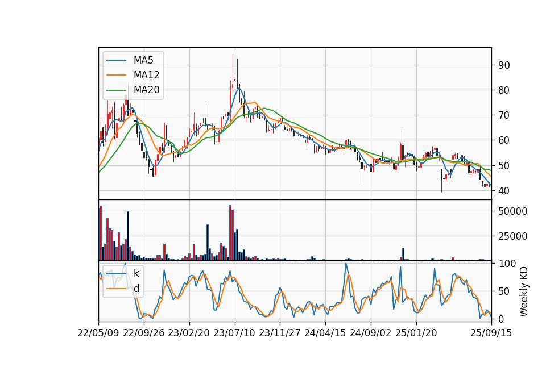Click the green MA20 legend line
Viewport: 546px width, 392px height.
tap(116, 90)
